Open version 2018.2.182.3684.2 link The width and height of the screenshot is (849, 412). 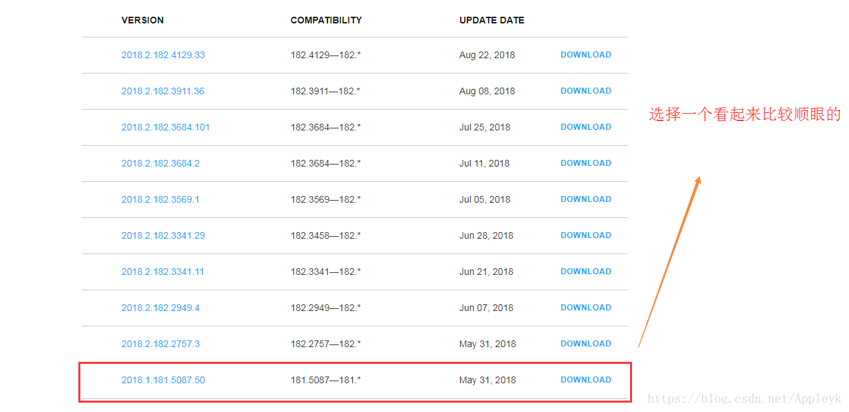(x=160, y=163)
